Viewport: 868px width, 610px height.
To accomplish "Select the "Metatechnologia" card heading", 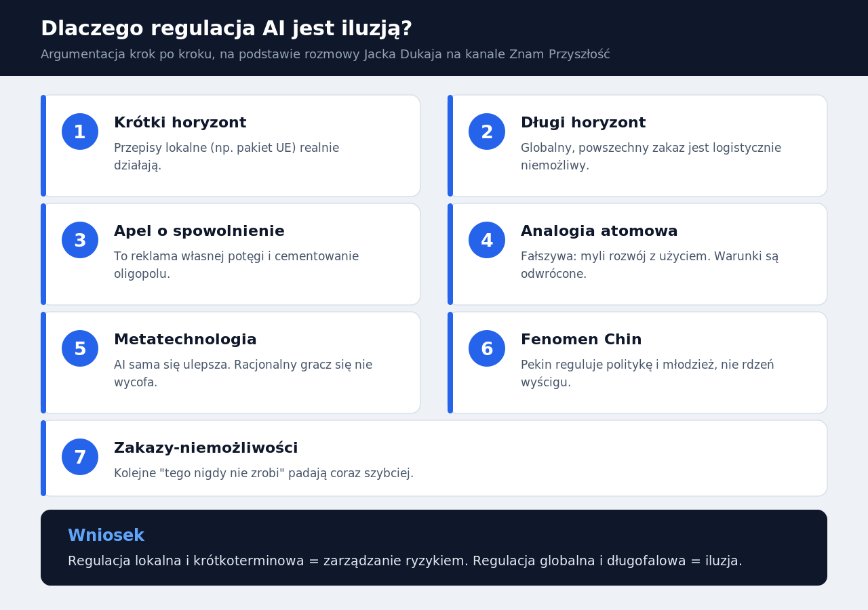I will [x=185, y=340].
